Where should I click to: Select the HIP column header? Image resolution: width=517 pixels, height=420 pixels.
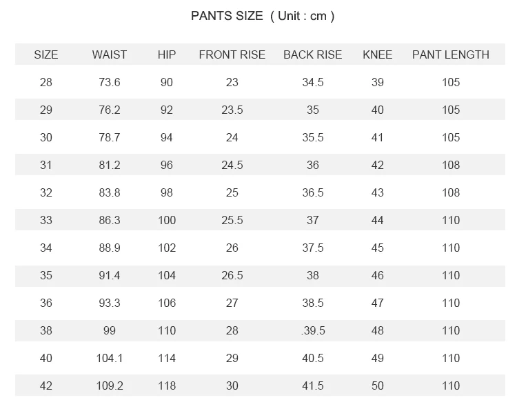pyautogui.click(x=167, y=54)
